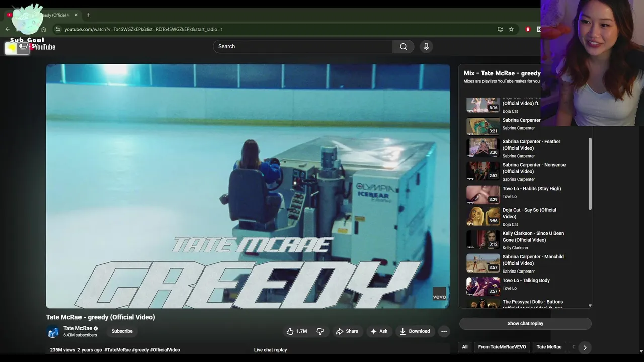Go back using browser back arrow
This screenshot has height=362, width=644.
(7, 29)
